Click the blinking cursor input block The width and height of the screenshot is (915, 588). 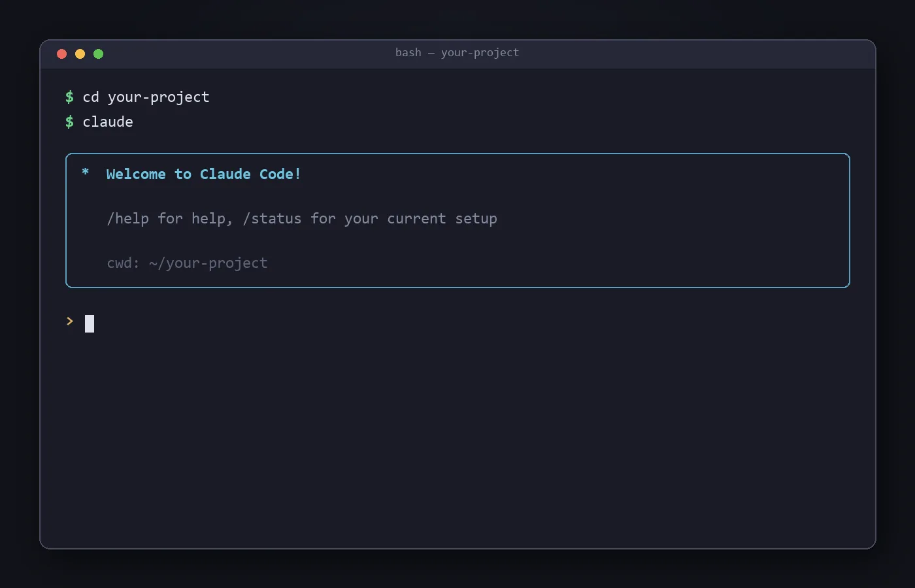click(x=90, y=323)
